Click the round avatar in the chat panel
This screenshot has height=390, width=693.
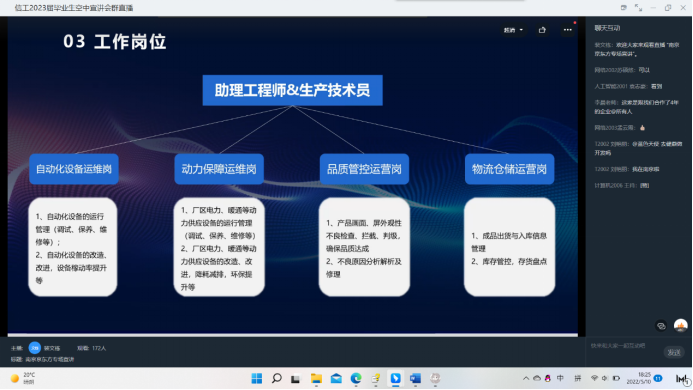click(x=681, y=325)
